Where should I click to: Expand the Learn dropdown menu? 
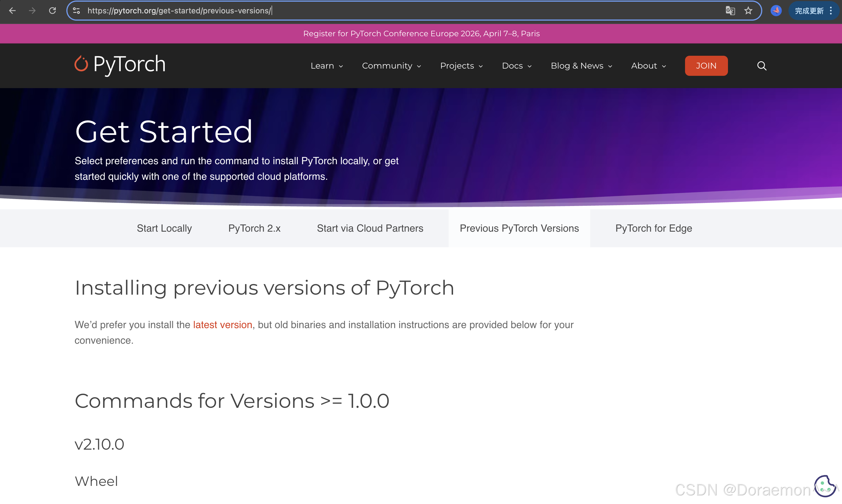tap(326, 66)
